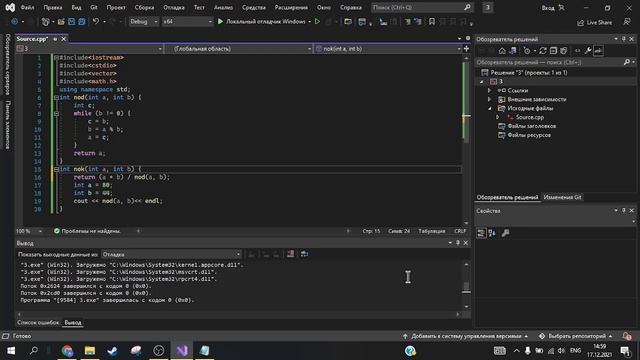Toggle auto-hide pin of Properties panel
The image size is (640, 360).
tap(624, 211)
